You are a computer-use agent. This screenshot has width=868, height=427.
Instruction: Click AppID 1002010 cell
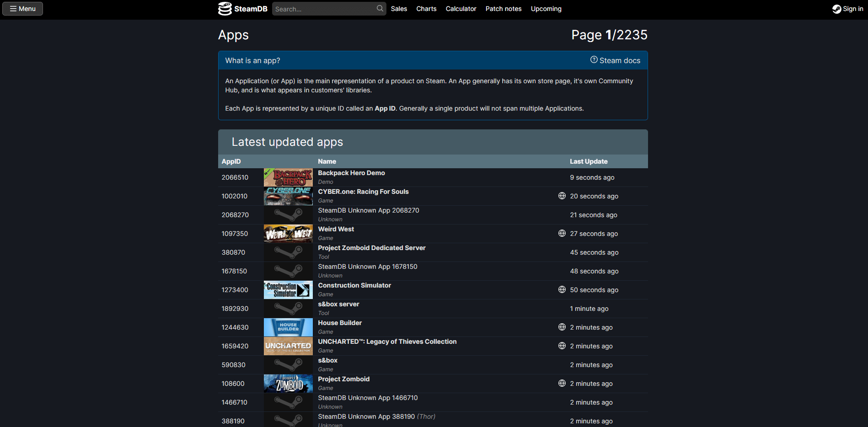coord(235,196)
